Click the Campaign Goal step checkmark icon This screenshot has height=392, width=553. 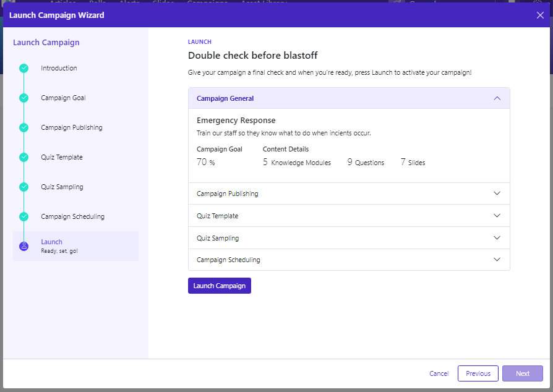click(x=24, y=98)
